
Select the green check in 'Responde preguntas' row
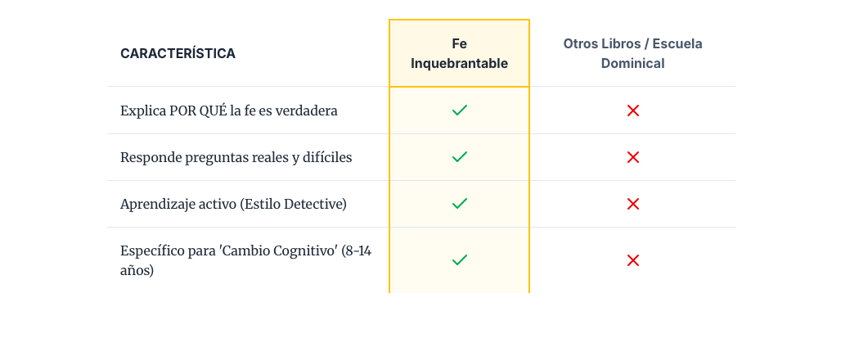tap(460, 156)
